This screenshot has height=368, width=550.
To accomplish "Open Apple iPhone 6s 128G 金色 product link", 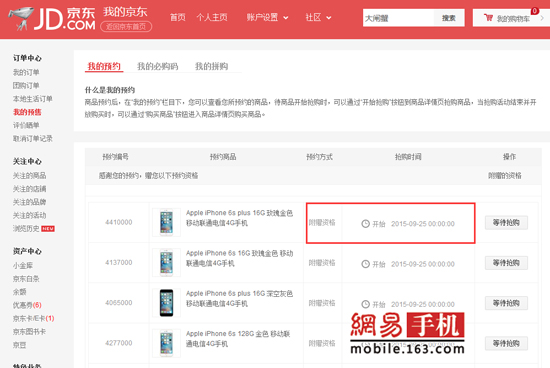I will (x=238, y=339).
